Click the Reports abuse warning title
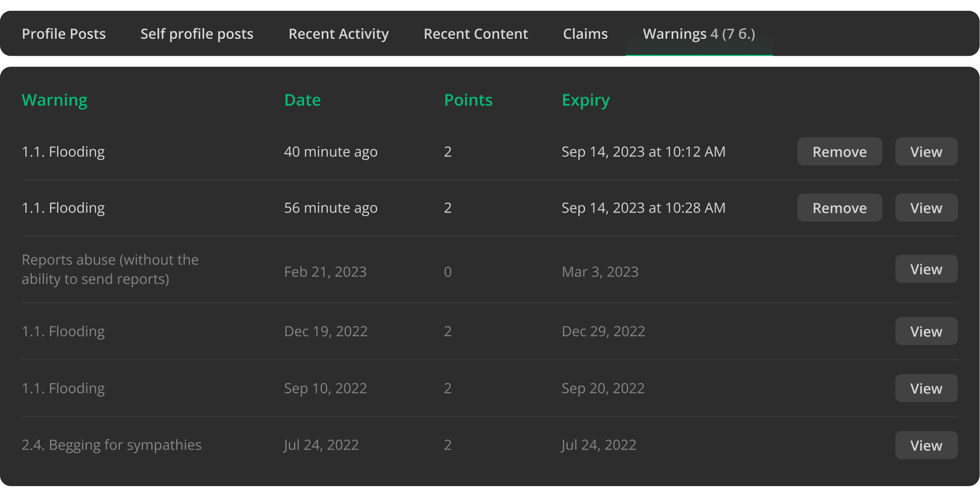 click(110, 269)
